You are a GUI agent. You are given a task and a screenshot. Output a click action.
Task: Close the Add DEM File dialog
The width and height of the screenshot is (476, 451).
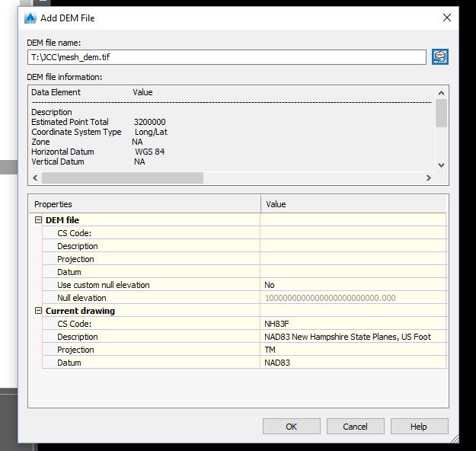(x=446, y=18)
